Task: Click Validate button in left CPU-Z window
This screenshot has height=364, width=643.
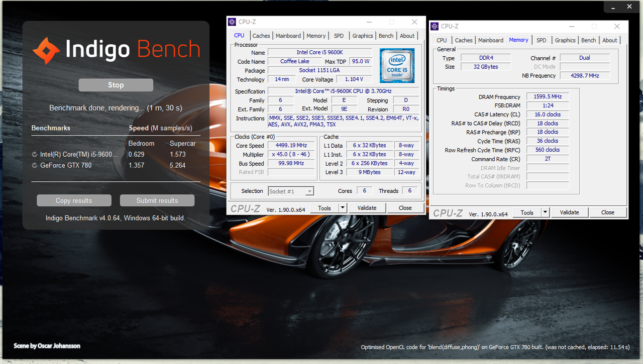Action: coord(367,208)
